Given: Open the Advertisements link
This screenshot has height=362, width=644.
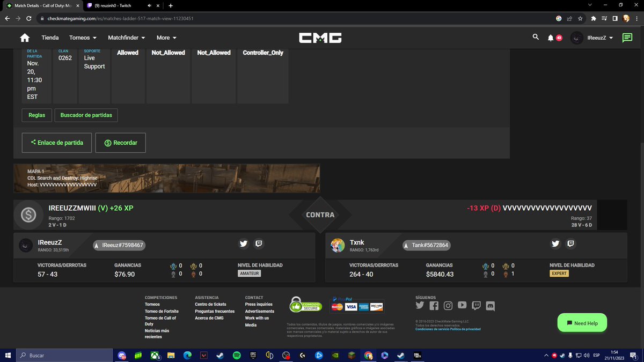Looking at the screenshot, I should (x=260, y=311).
